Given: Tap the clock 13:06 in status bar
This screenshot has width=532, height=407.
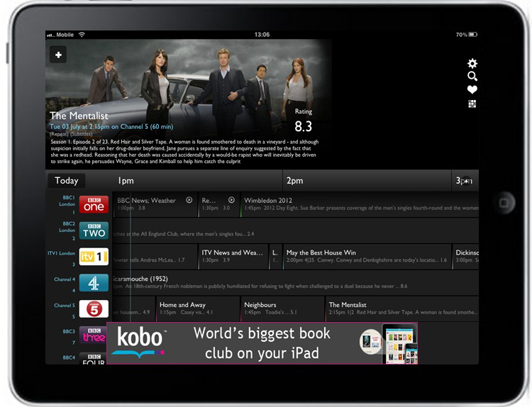Looking at the screenshot, I should tap(262, 35).
